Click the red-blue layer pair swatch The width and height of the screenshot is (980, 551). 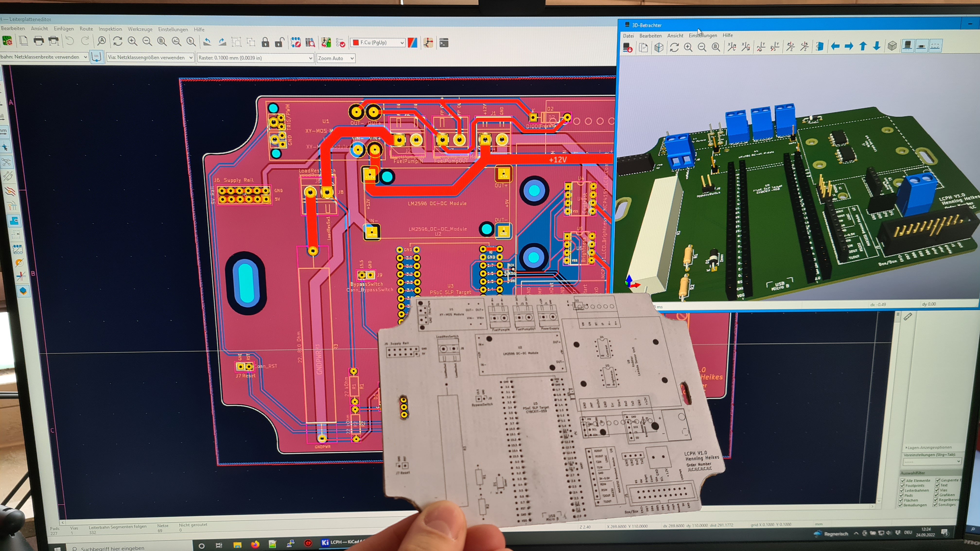(413, 43)
